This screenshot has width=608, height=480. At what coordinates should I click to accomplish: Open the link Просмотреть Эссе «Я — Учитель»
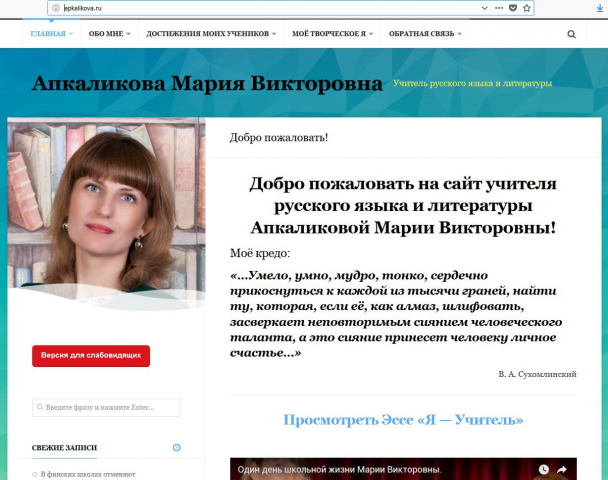[403, 420]
